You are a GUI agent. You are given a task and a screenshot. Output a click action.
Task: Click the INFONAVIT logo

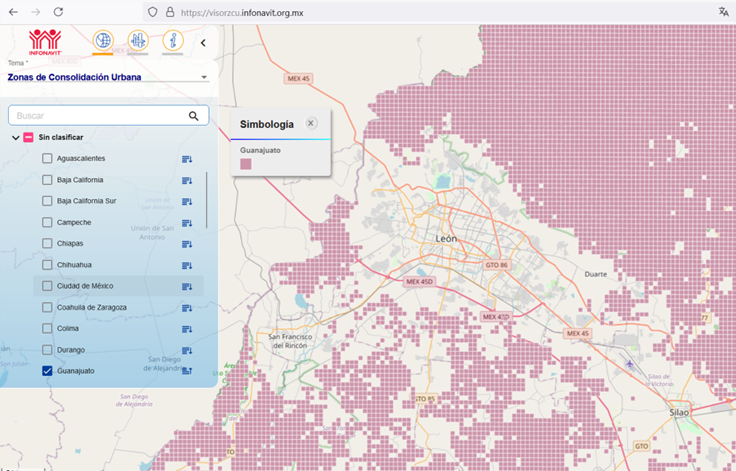click(x=45, y=42)
